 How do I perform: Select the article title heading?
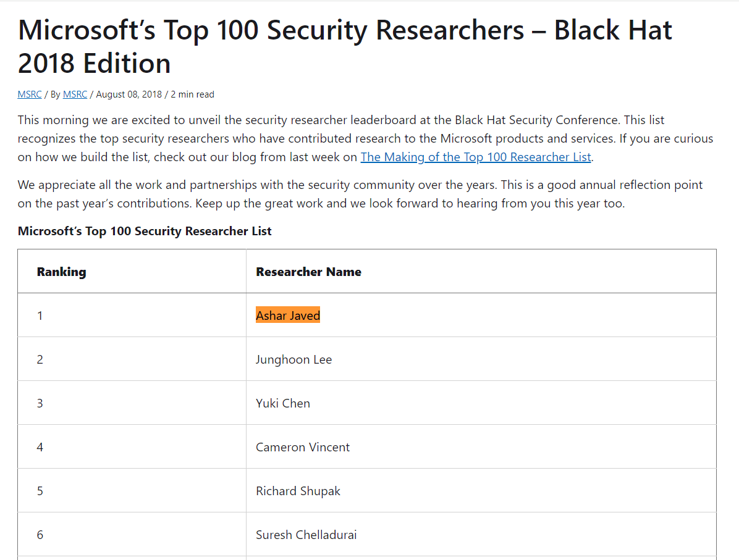[345, 46]
